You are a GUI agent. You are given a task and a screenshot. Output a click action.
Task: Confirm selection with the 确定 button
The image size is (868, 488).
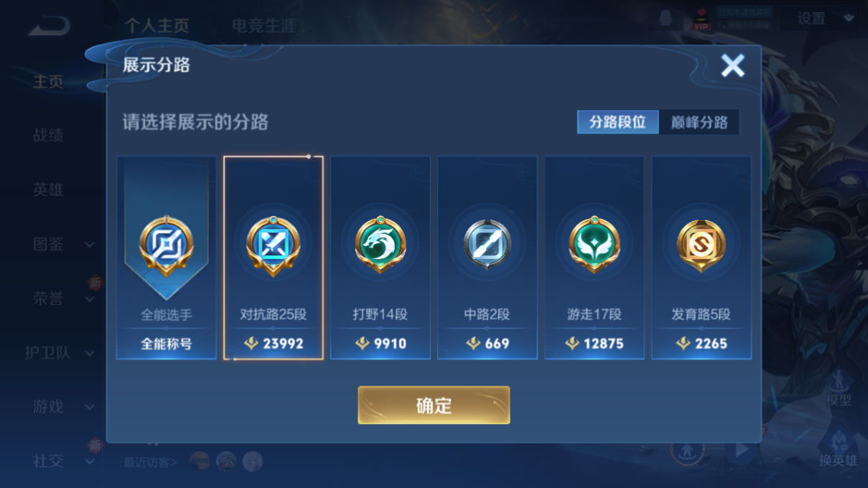pyautogui.click(x=434, y=405)
